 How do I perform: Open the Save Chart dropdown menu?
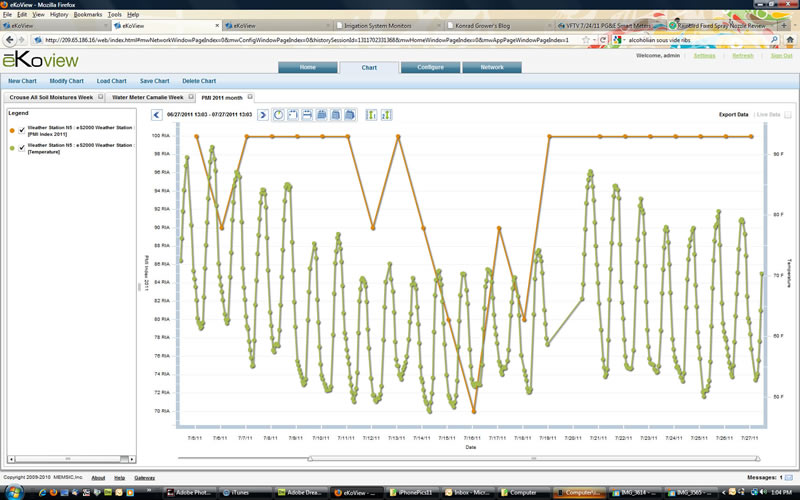coord(154,81)
